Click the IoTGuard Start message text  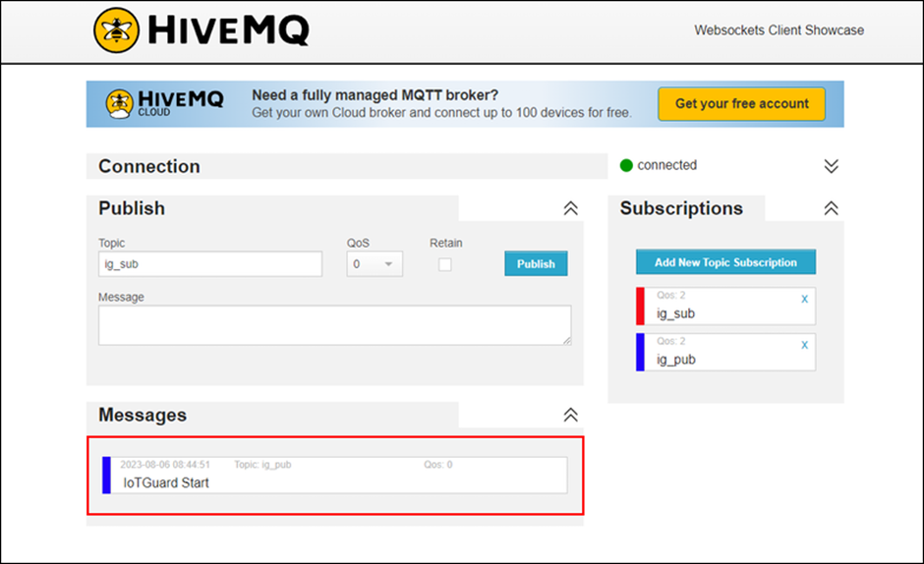click(166, 482)
